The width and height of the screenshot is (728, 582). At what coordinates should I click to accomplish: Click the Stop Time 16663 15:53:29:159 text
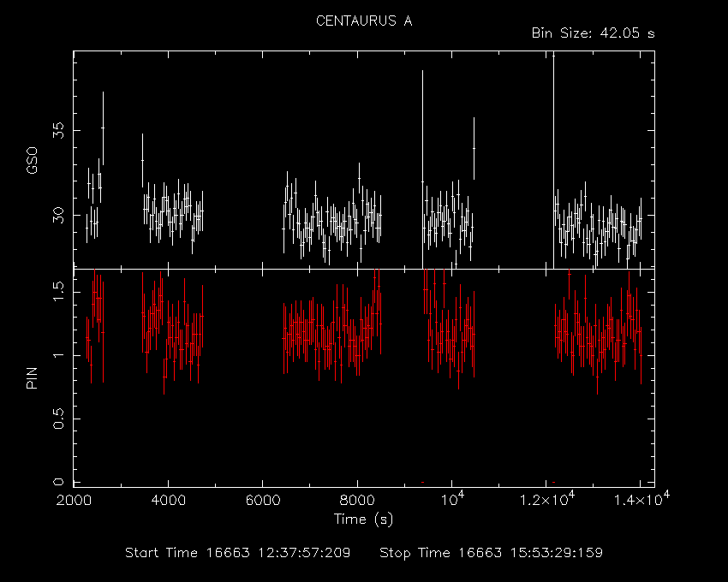[x=492, y=553]
